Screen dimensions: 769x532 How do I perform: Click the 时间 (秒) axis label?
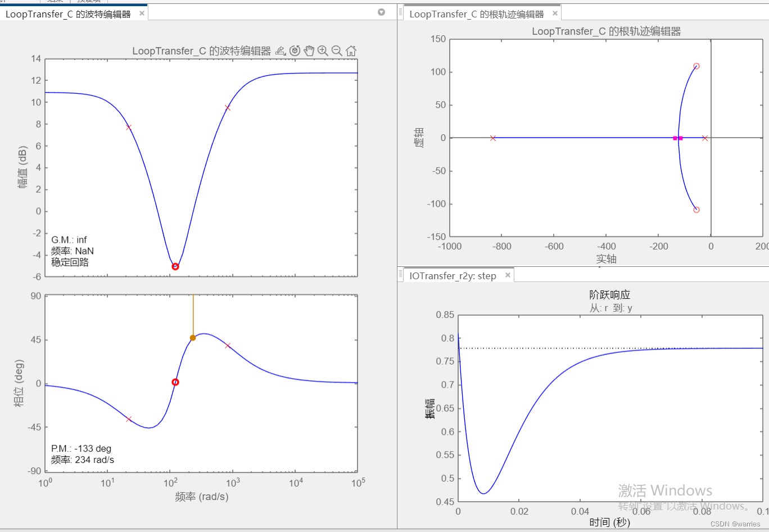(610, 522)
